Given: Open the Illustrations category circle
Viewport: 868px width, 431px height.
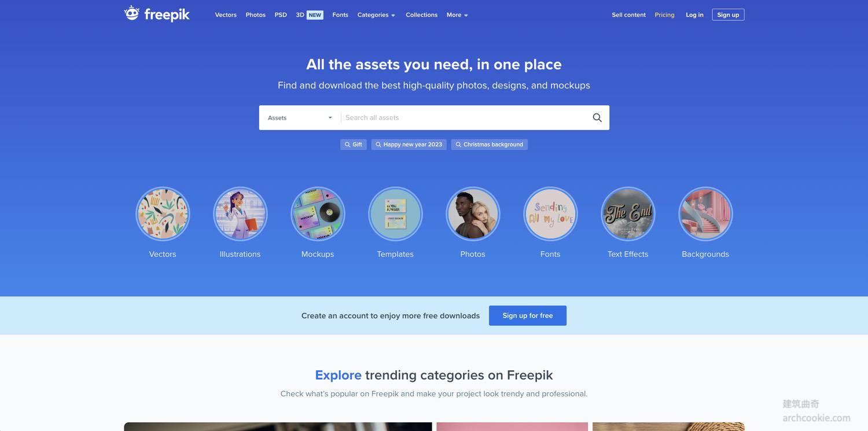Looking at the screenshot, I should [240, 213].
